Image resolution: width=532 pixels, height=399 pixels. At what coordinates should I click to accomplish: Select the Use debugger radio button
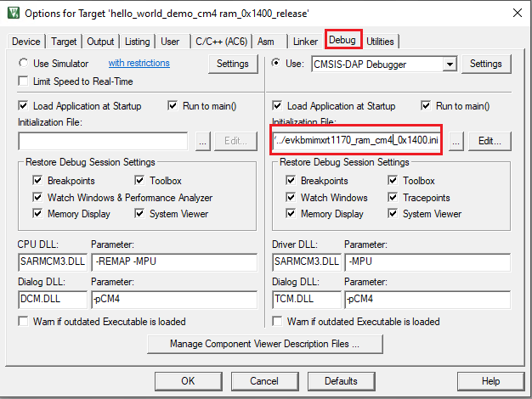tap(276, 64)
